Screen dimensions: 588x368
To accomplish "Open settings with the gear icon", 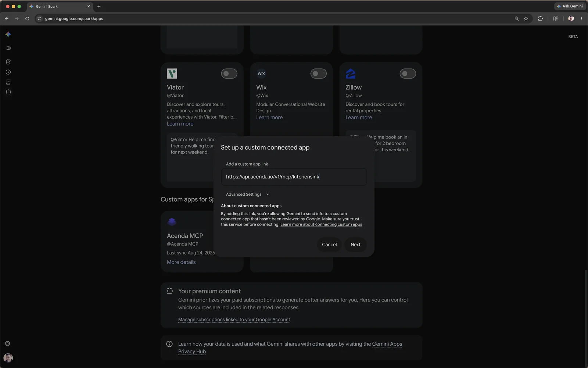I will (x=7, y=343).
